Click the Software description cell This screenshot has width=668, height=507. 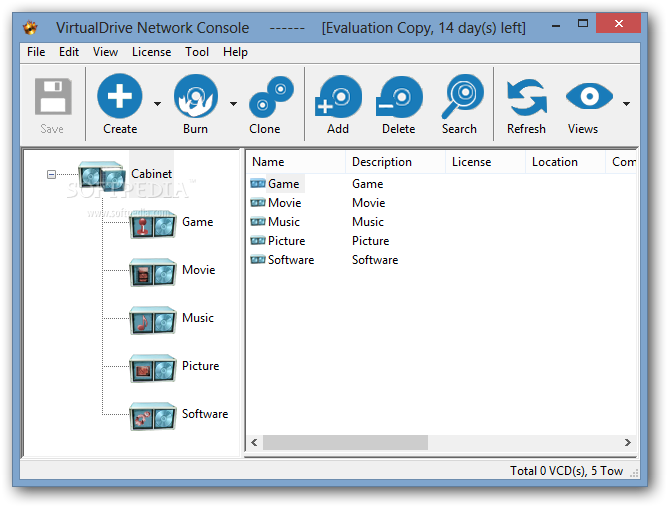pos(375,259)
